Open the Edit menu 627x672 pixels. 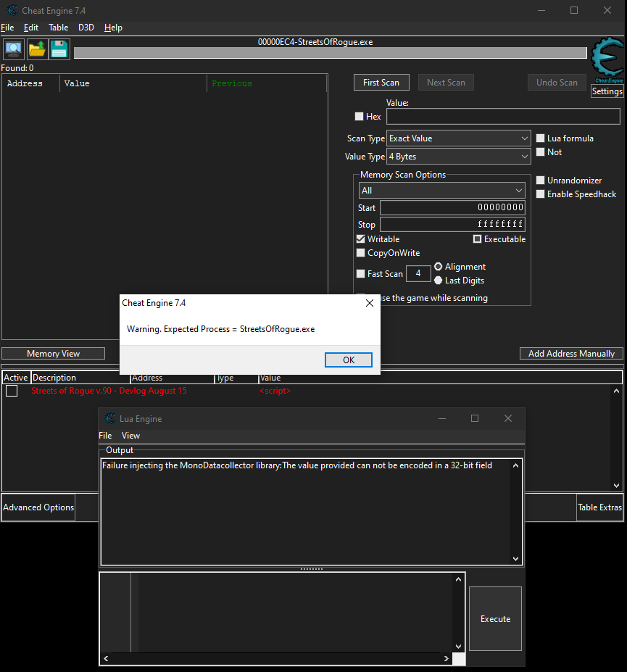[x=31, y=28]
